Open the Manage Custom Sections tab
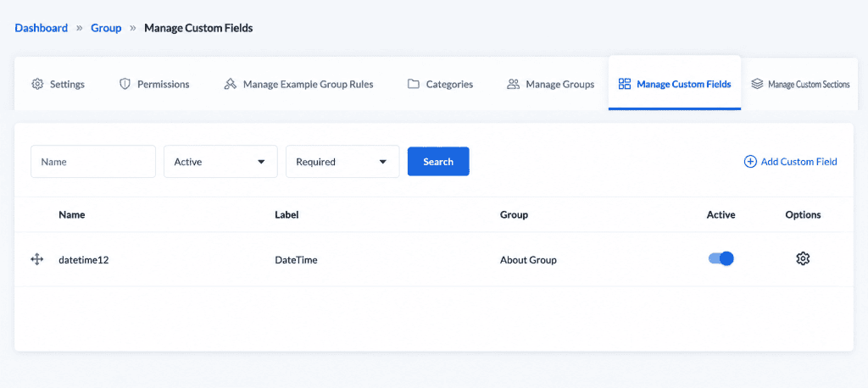This screenshot has width=868, height=388. tap(800, 84)
